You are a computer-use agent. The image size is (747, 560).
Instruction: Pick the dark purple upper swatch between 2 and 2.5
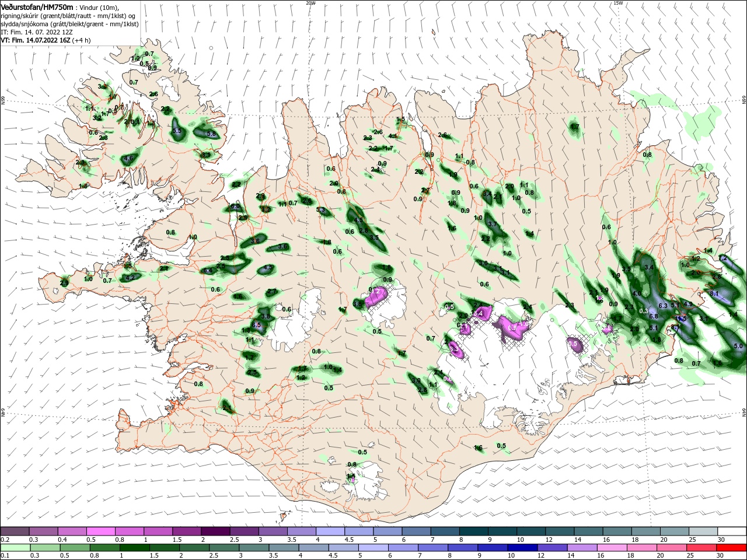pyautogui.click(x=215, y=531)
